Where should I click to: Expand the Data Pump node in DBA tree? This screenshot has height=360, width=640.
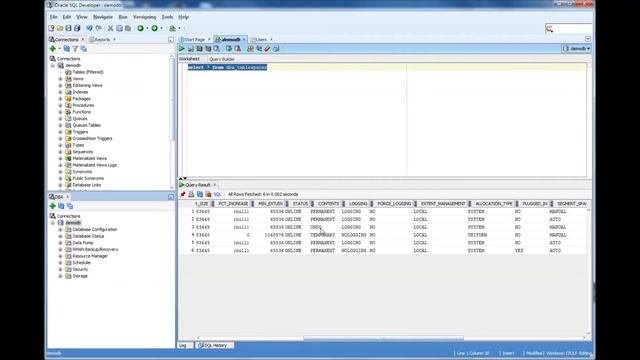(60, 243)
